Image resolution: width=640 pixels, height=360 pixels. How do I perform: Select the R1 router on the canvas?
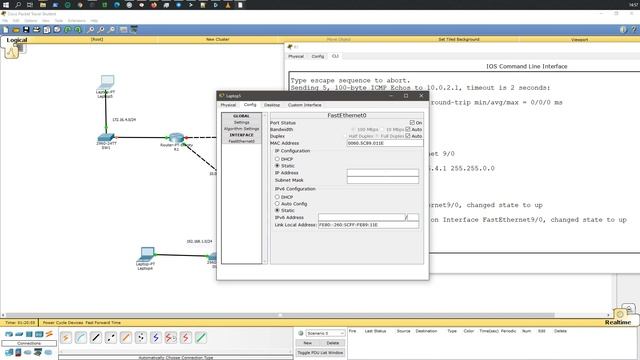[176, 138]
